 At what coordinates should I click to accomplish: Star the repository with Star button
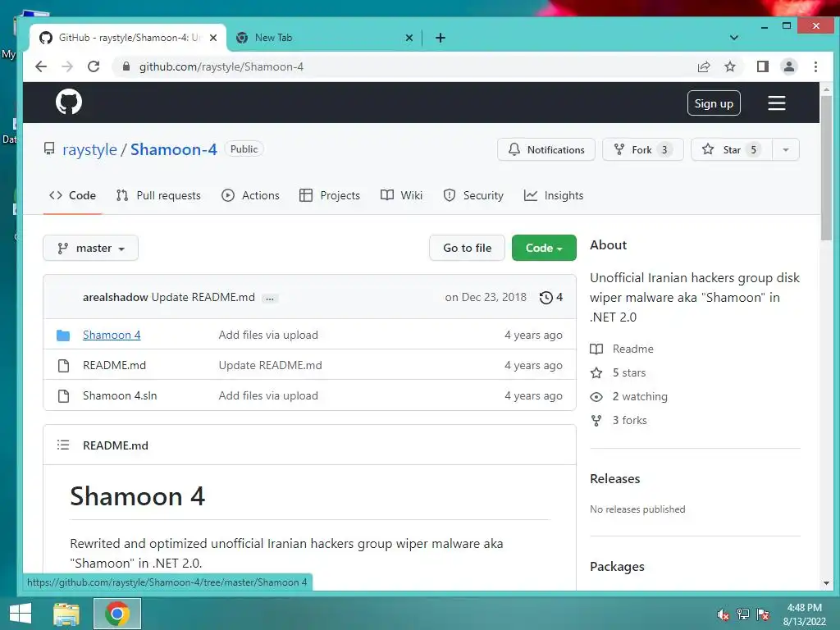coord(731,149)
